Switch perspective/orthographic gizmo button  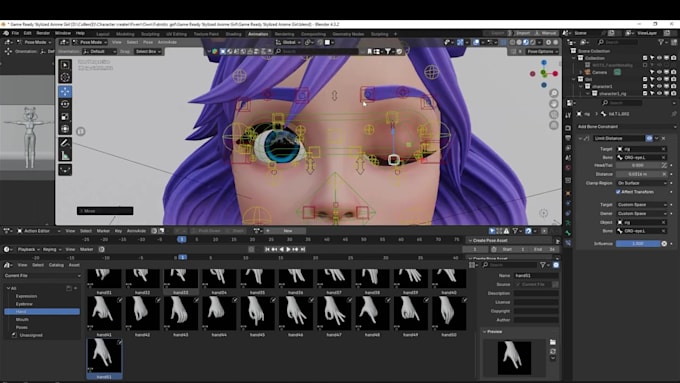coord(554,125)
